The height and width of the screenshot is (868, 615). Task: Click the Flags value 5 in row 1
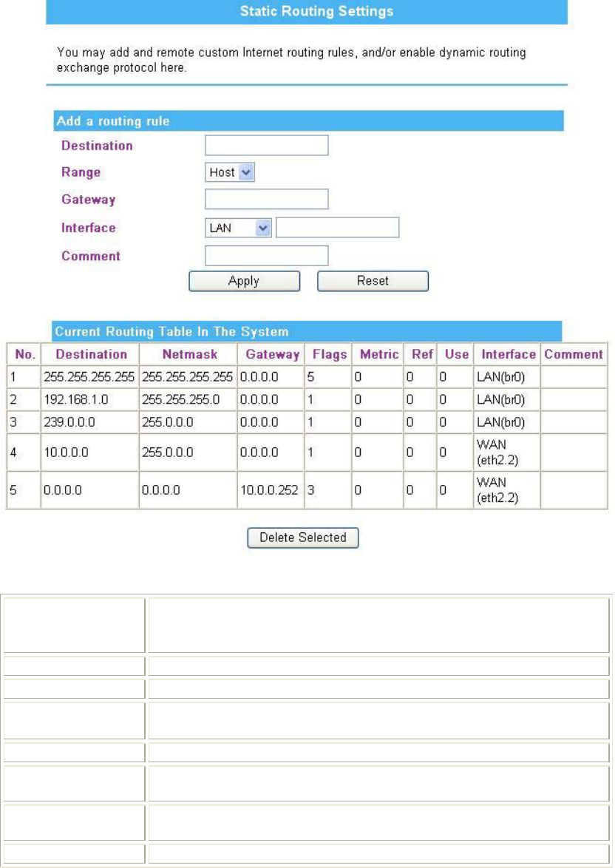coord(328,377)
